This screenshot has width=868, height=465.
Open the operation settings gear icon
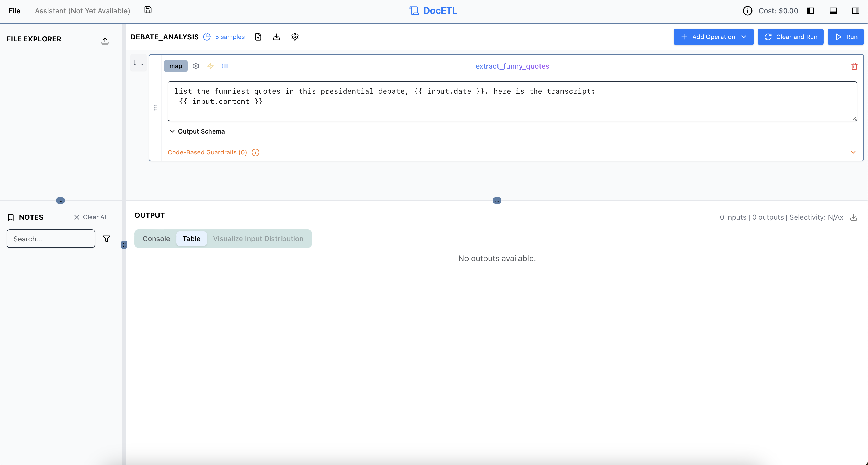tap(196, 66)
